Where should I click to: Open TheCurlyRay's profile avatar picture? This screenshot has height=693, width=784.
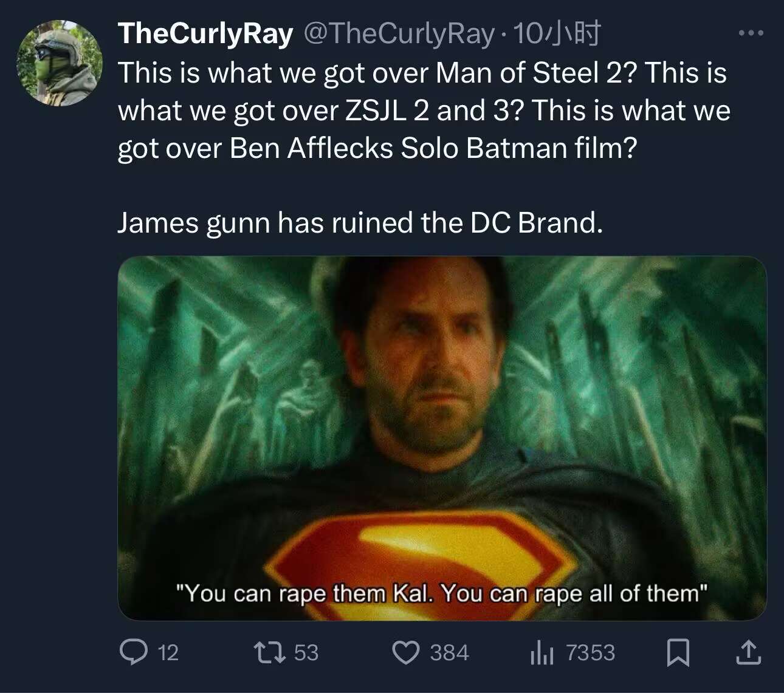[60, 63]
